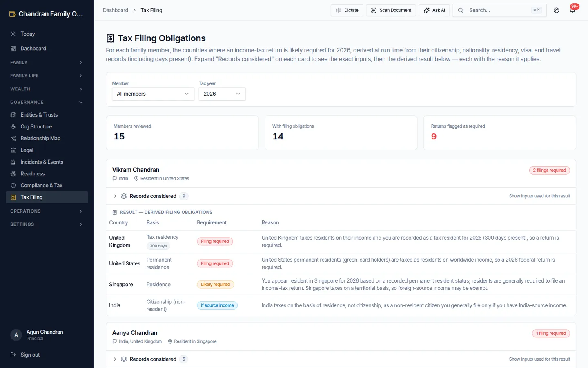Expand the OPERATIONS sidebar section

pos(47,211)
